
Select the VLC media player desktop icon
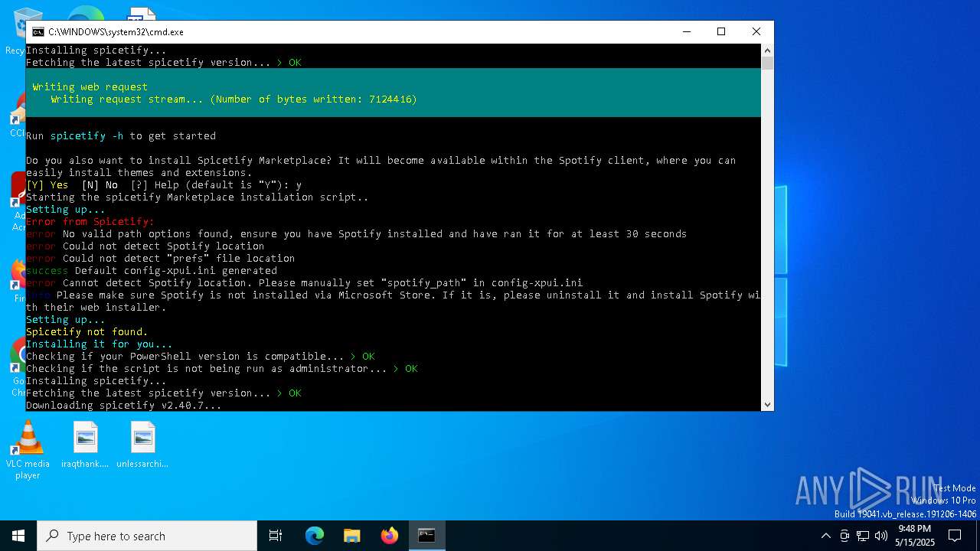point(28,451)
